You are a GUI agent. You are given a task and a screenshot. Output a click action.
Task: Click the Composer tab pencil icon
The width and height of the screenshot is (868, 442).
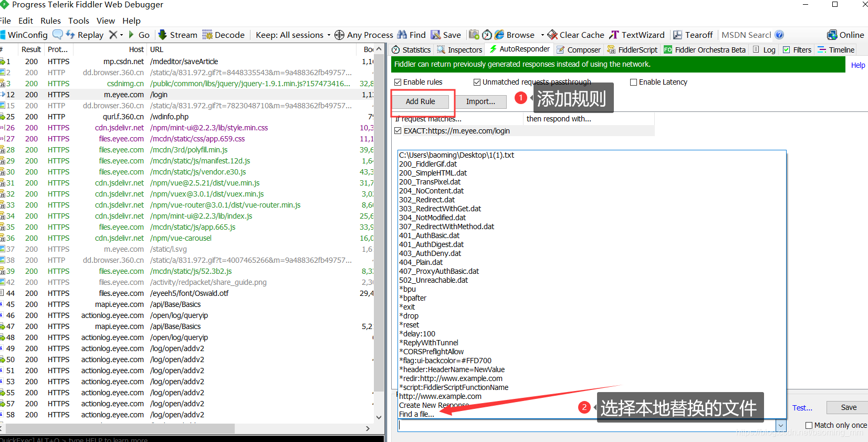click(x=561, y=50)
